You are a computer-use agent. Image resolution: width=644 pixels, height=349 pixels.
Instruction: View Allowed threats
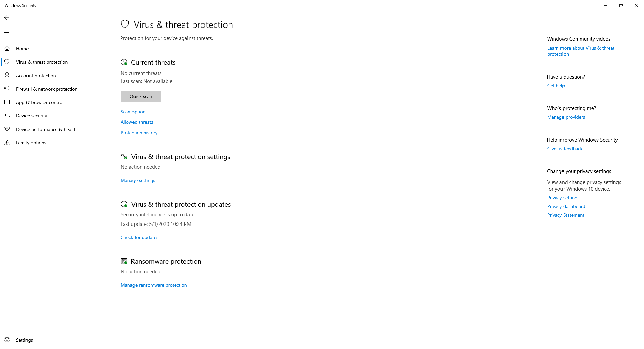pos(137,122)
